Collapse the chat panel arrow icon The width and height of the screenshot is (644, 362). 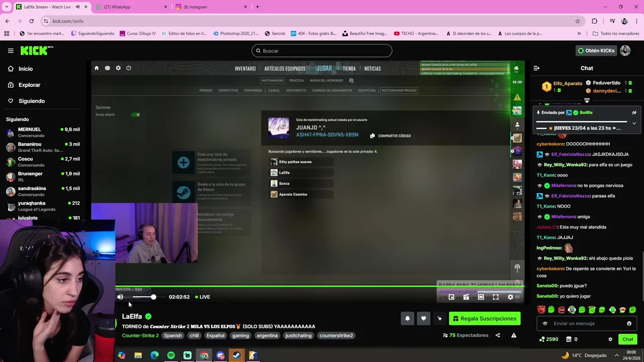coord(536,68)
